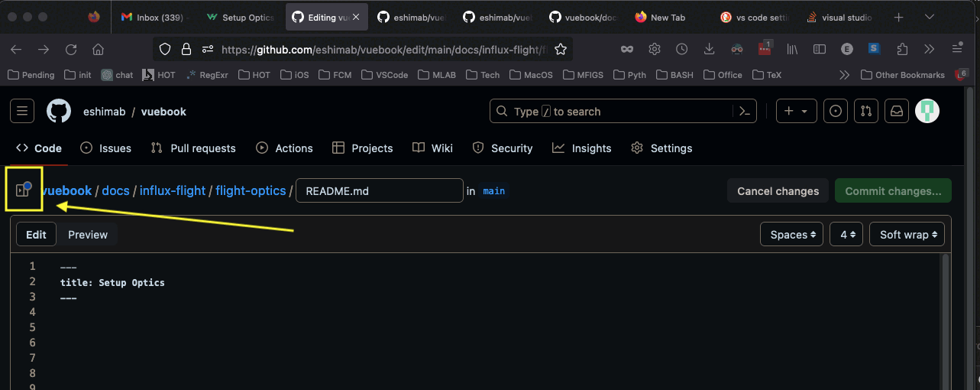Open site permissions icon in address bar
980x390 pixels.
207,49
